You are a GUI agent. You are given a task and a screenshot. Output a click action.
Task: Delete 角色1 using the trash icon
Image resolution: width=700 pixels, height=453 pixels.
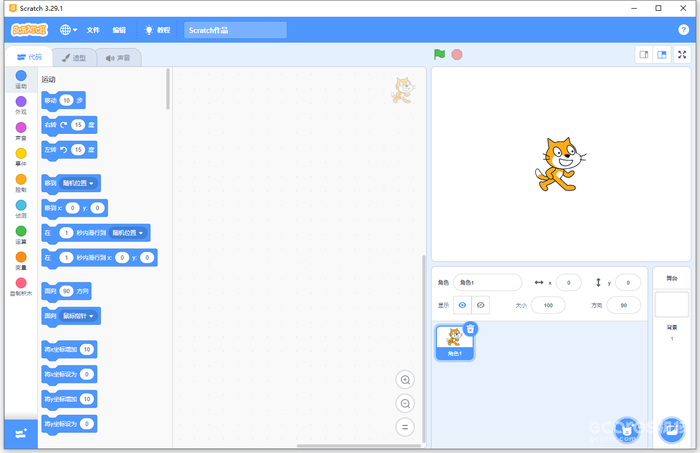tap(471, 328)
